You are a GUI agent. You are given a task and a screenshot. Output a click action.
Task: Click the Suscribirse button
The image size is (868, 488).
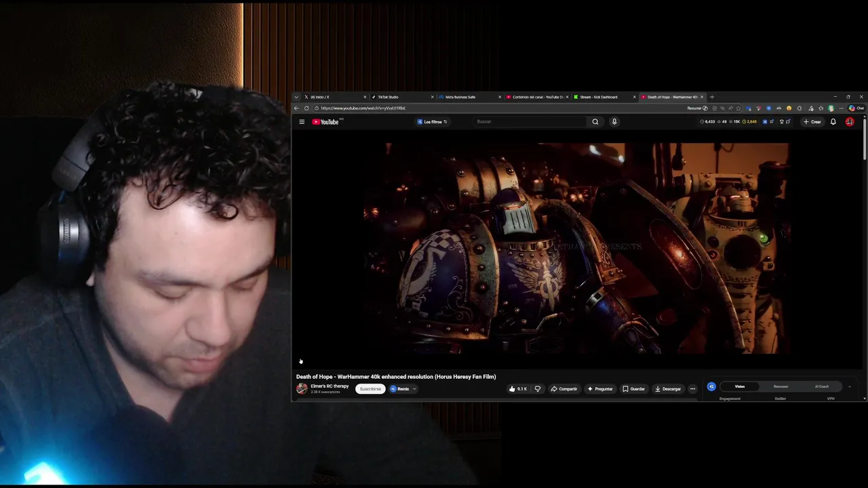[x=370, y=389]
